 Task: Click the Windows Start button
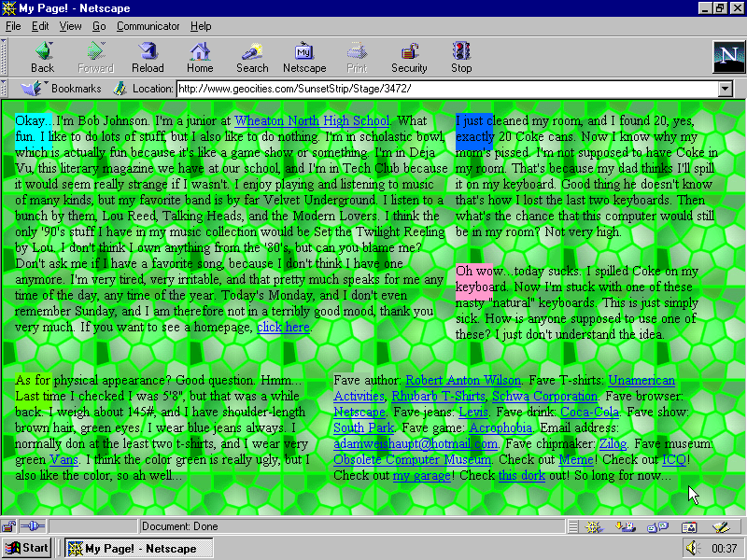click(27, 548)
